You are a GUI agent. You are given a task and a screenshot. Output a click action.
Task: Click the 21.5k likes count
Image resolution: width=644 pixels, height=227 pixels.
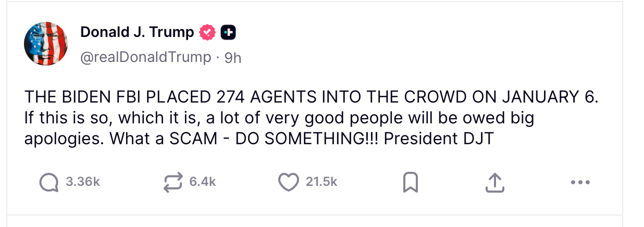point(321,182)
